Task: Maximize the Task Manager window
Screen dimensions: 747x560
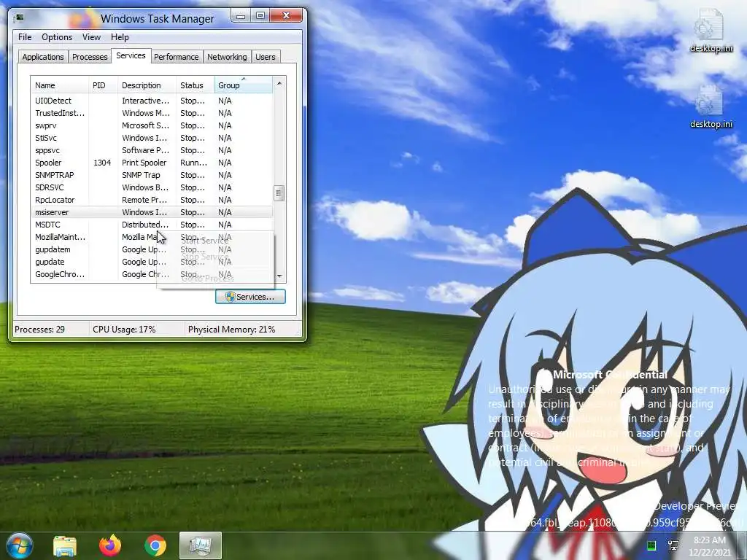Action: click(x=260, y=16)
